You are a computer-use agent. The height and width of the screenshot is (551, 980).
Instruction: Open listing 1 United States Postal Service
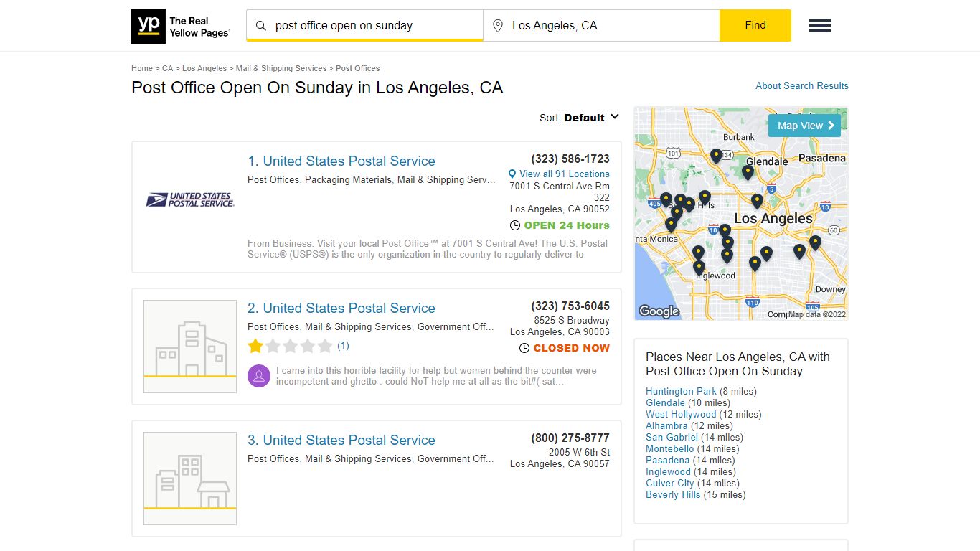point(341,161)
